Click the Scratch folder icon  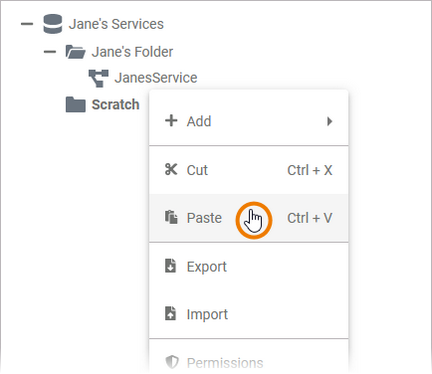pos(76,105)
